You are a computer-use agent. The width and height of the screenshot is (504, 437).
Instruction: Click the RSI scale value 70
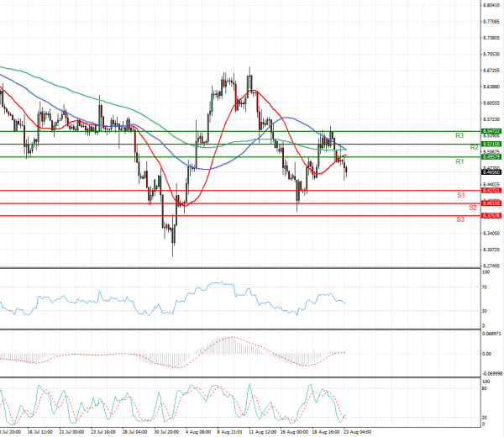(x=485, y=287)
